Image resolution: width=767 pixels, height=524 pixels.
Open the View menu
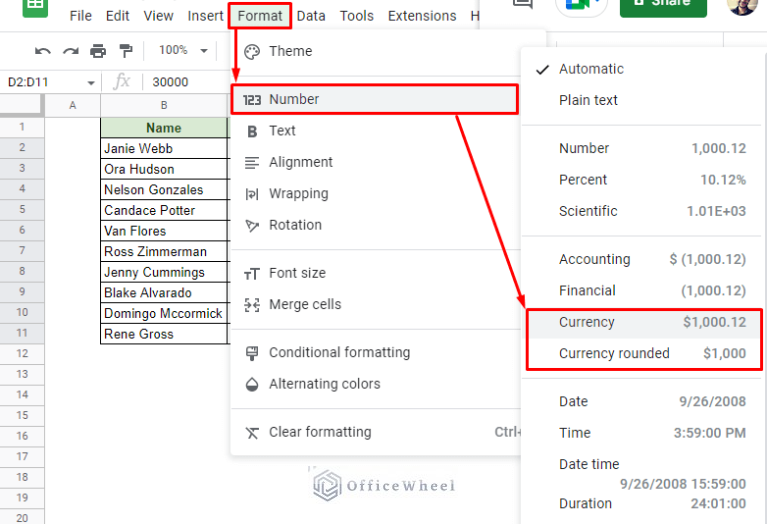tap(158, 16)
